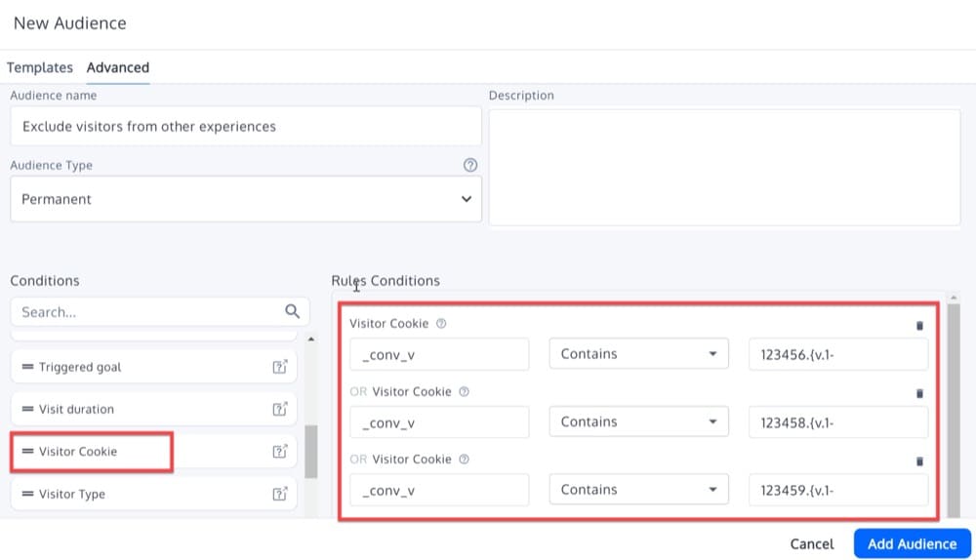
Task: Click the search magnifier in Conditions
Action: point(292,311)
